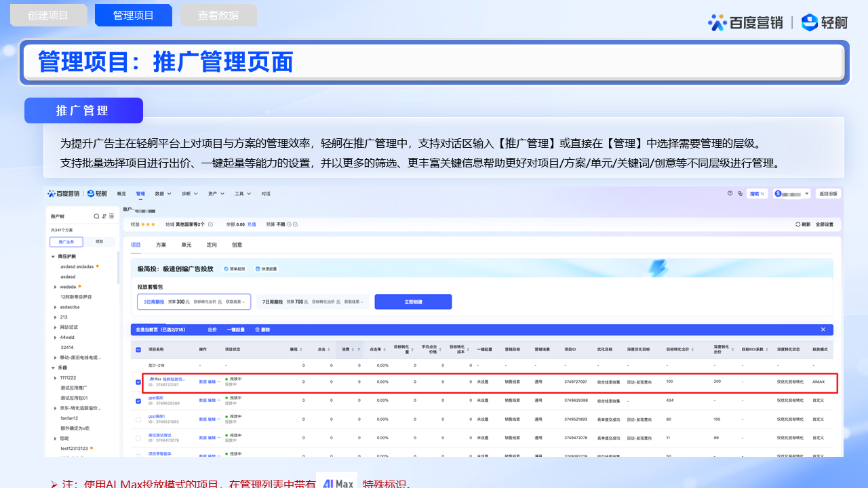This screenshot has height=488, width=868.
Task: Click the 刷新 refresh icon
Action: click(x=798, y=224)
